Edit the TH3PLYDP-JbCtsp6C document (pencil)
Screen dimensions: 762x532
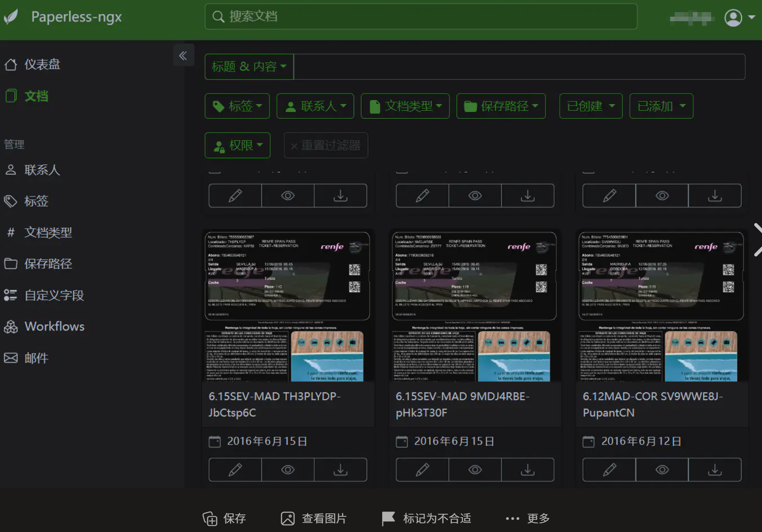235,470
